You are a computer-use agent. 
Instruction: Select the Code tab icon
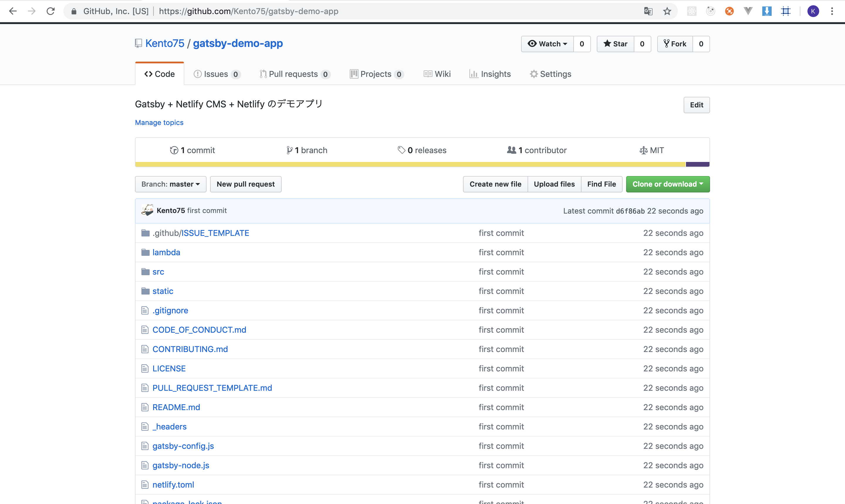point(149,74)
